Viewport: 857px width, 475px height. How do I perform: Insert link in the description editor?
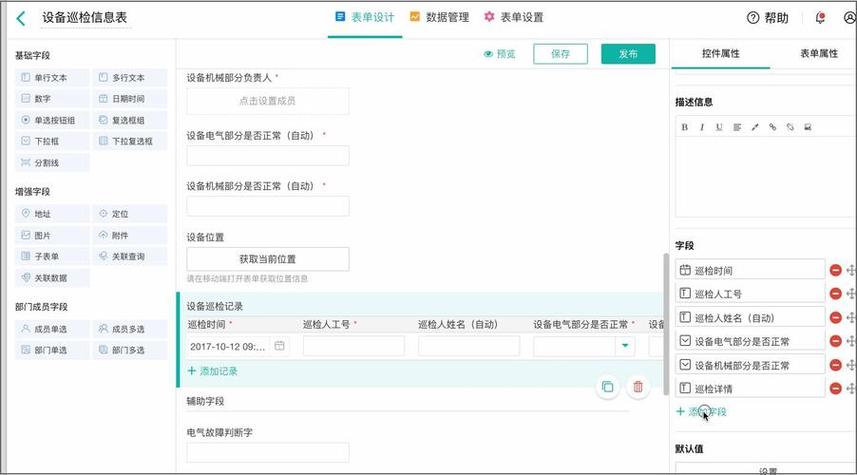772,127
